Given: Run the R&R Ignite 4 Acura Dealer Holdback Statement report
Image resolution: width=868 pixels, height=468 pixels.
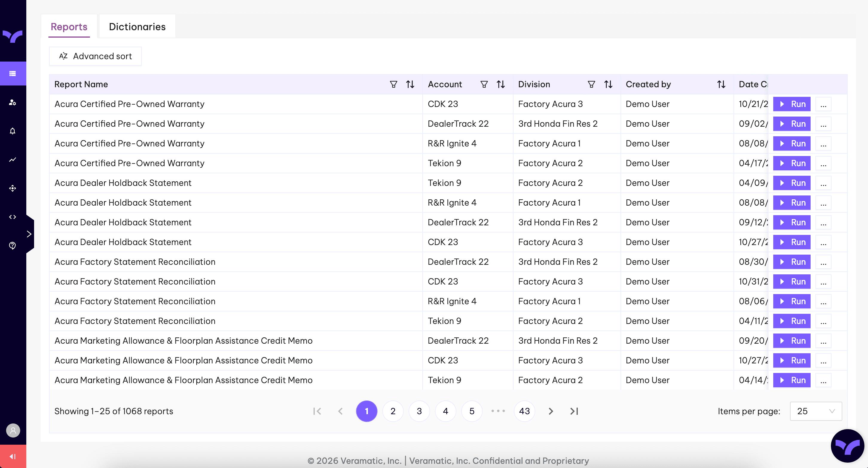Looking at the screenshot, I should [791, 203].
